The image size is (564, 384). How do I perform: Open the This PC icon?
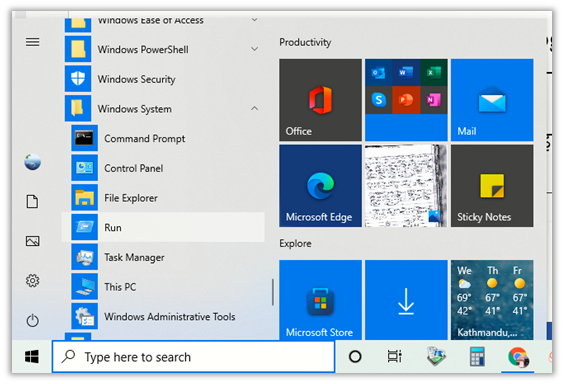[x=85, y=287]
